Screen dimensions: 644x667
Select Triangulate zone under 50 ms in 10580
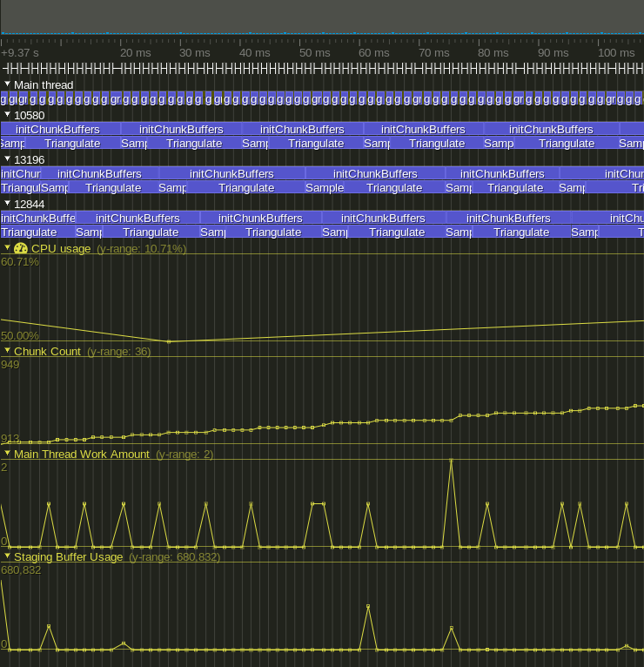click(x=316, y=144)
